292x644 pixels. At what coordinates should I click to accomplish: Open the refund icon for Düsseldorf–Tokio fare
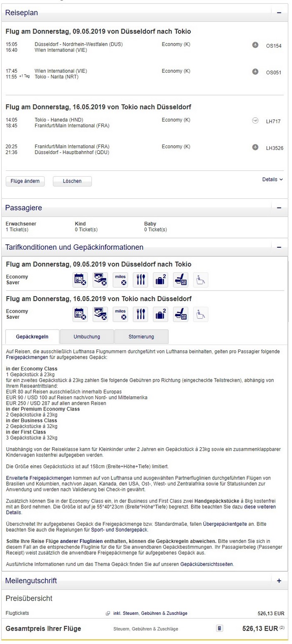pyautogui.click(x=100, y=280)
